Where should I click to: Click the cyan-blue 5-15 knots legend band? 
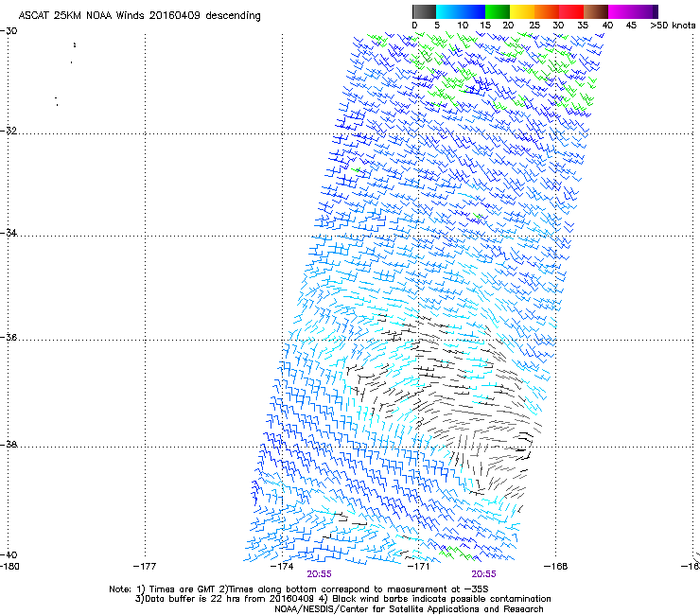(x=461, y=11)
